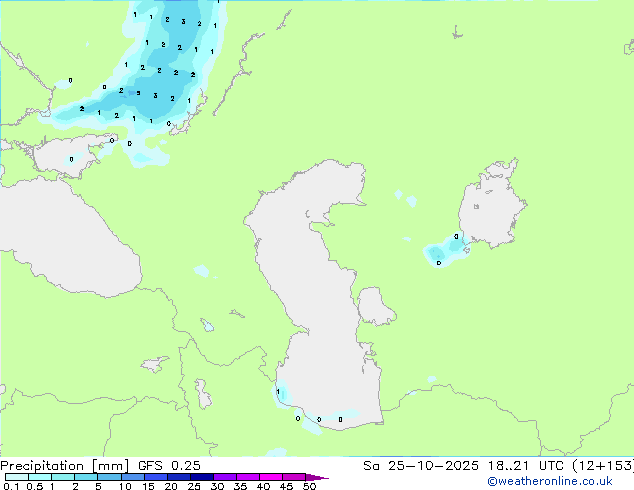Open the weatheronline.co.uk copyright link
Image resolution: width=634 pixels, height=490 pixels.
click(550, 481)
